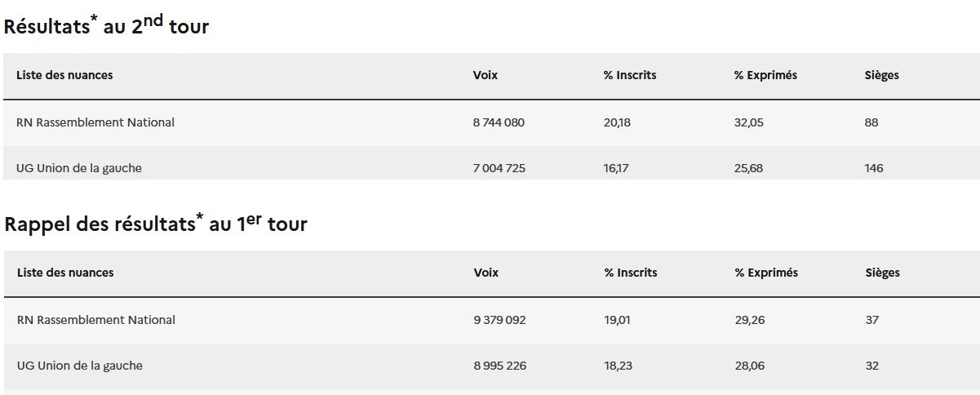Click "Sièges" header in 1st tour table
980x395 pixels.
click(882, 273)
